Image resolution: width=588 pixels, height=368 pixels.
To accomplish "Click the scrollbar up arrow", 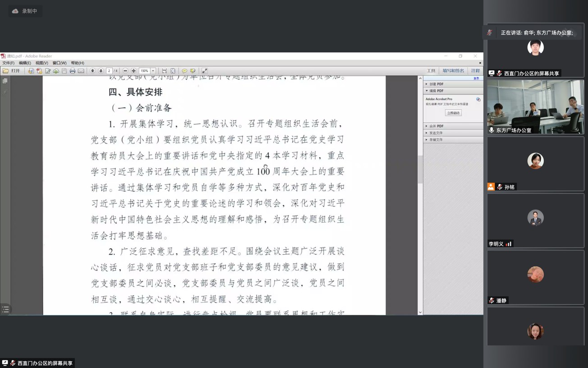I will coord(420,79).
